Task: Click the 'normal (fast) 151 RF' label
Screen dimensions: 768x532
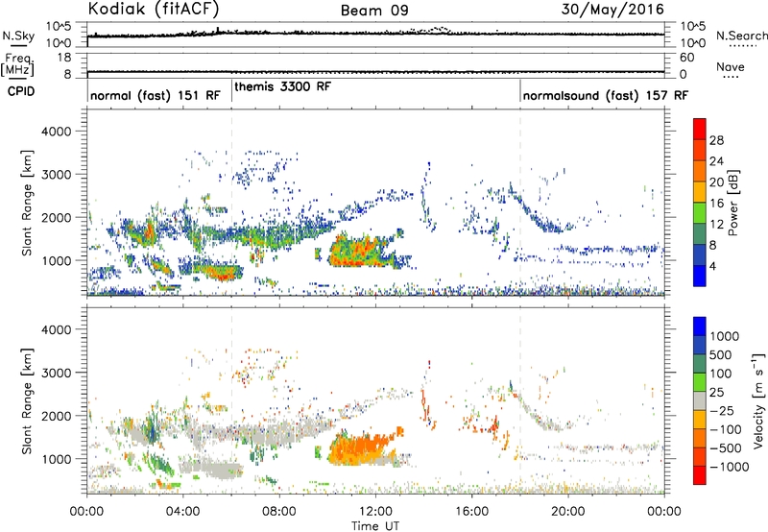Action: click(x=156, y=95)
